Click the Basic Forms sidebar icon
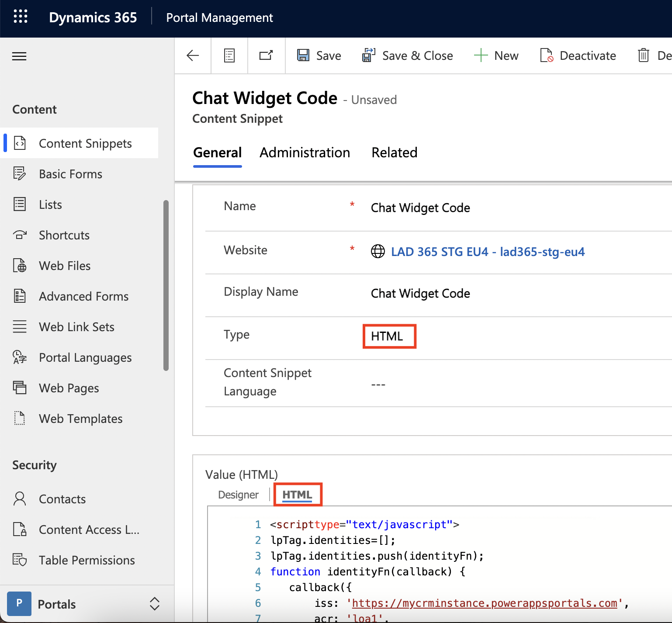 (x=20, y=173)
